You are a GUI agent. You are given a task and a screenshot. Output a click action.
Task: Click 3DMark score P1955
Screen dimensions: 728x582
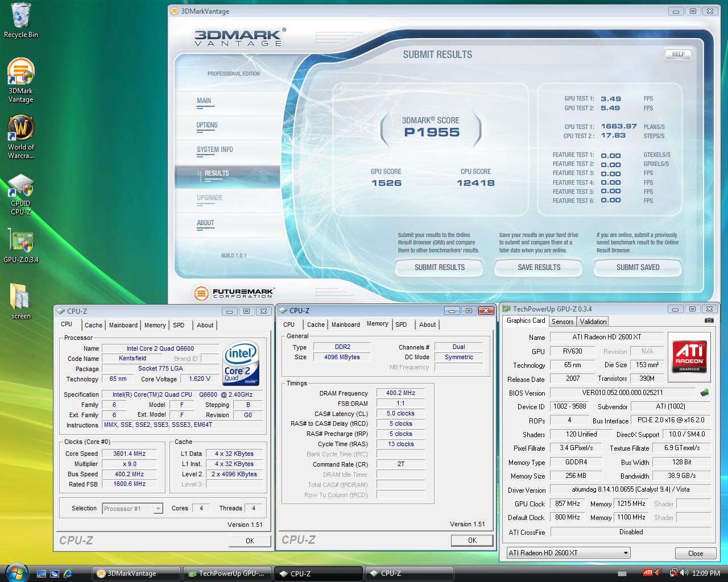[432, 132]
